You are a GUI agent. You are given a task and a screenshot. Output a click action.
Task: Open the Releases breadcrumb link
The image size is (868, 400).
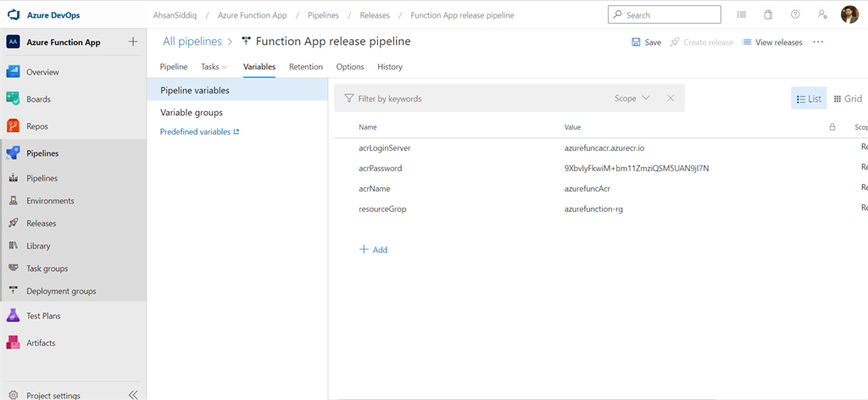[375, 15]
